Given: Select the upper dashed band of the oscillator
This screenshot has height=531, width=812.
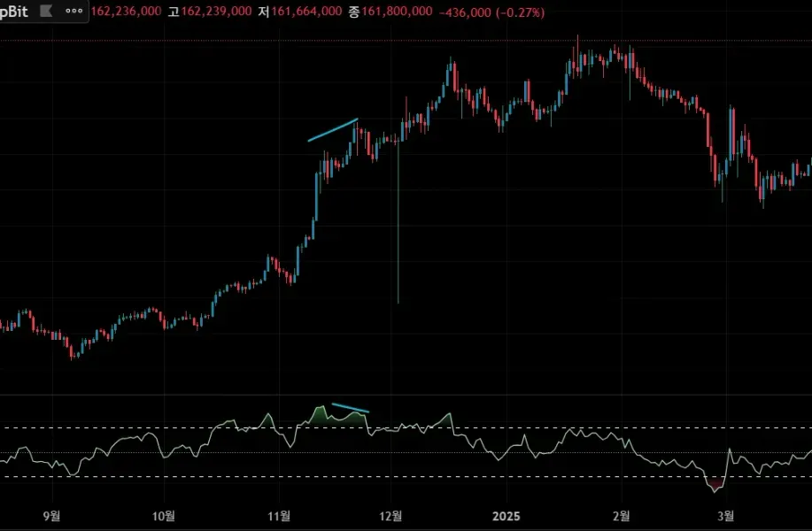Looking at the screenshot, I should (x=406, y=428).
